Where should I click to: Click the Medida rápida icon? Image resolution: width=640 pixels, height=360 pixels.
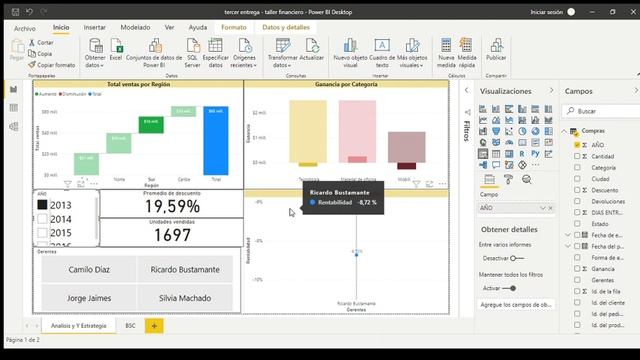(x=467, y=53)
